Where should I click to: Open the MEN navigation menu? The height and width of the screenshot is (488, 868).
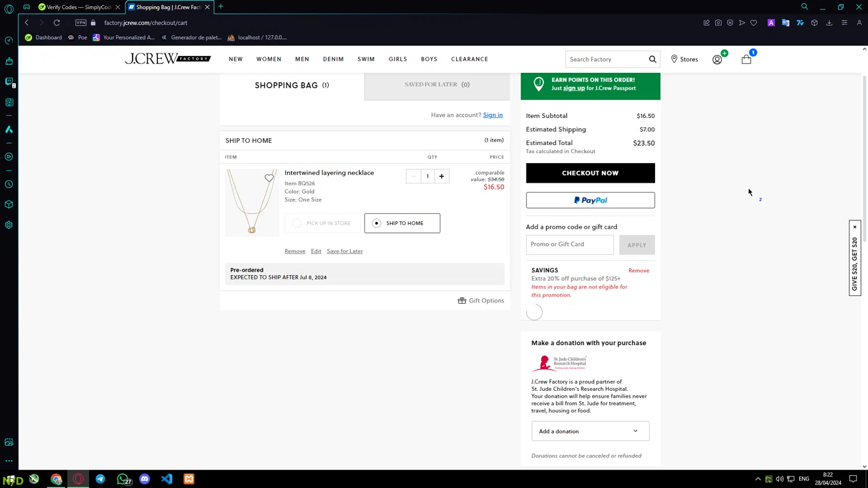click(302, 59)
